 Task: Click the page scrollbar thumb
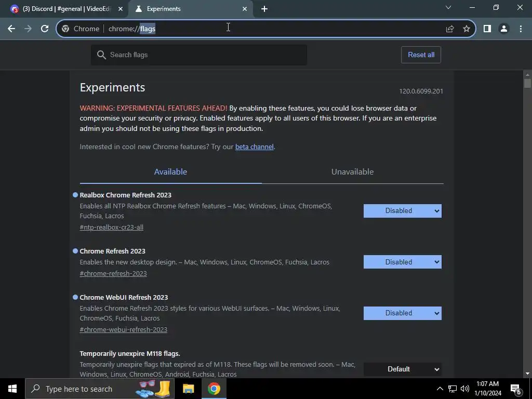[x=527, y=84]
